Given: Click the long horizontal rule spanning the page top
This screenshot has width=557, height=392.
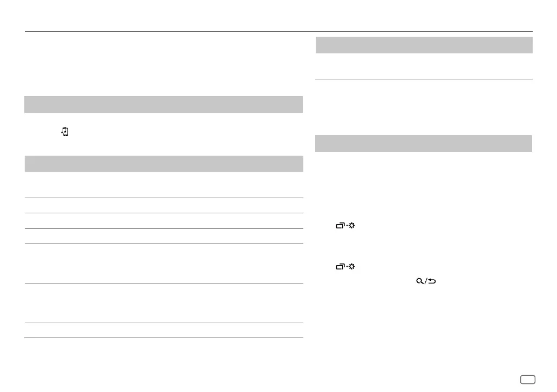Looking at the screenshot, I should pos(278,31).
